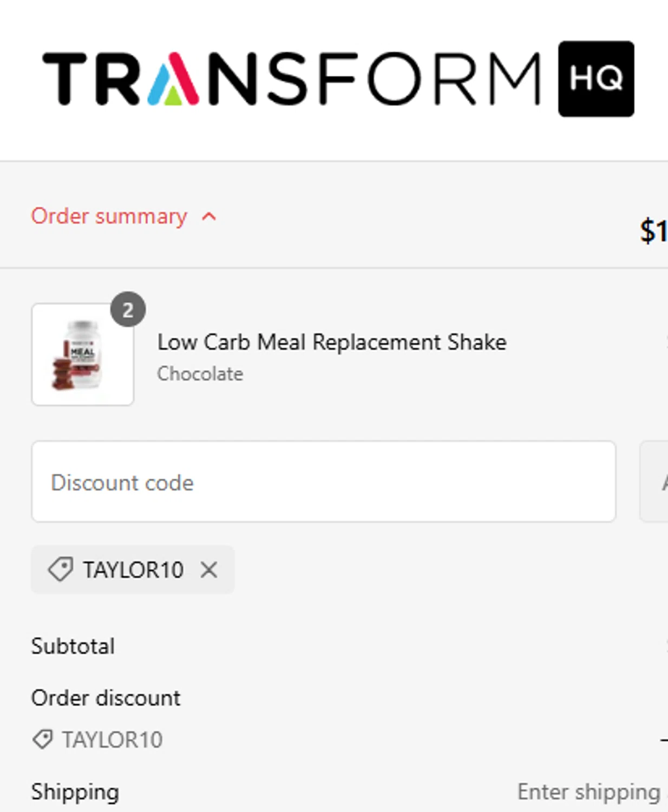Screen dimensions: 668x812
Task: Click the TransformHQ logo wordmark
Action: pos(292,78)
